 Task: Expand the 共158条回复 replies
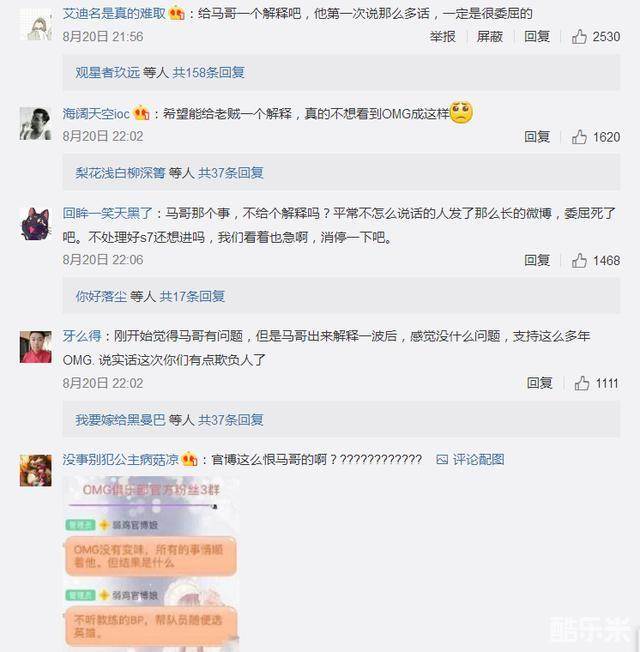click(208, 73)
